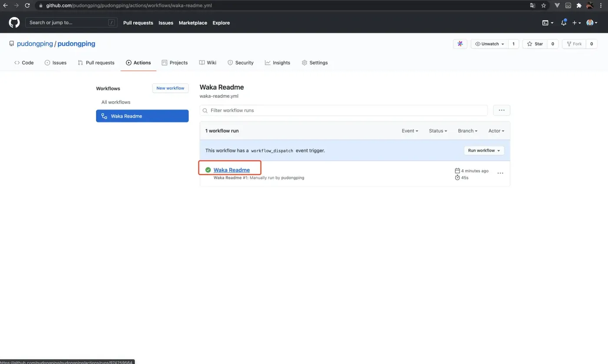The image size is (608, 364).
Task: Switch to the Security tab
Action: point(241,63)
